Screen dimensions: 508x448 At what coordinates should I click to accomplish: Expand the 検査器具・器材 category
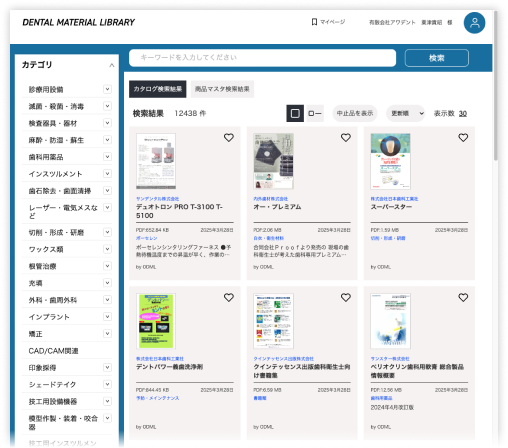coord(107,123)
